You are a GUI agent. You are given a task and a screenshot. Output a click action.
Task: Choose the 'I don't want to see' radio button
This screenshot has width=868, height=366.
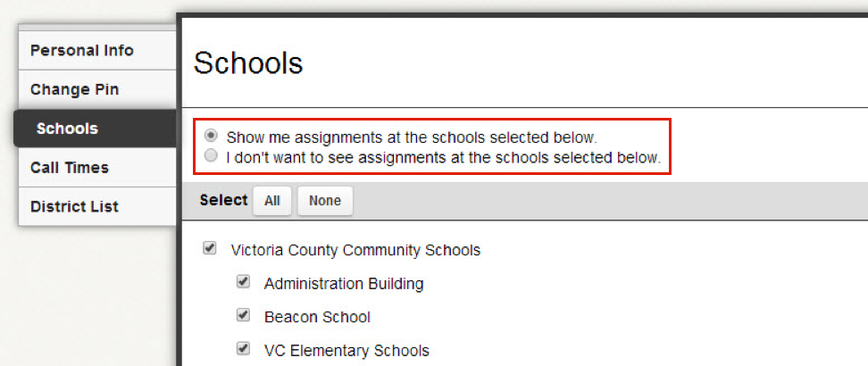211,157
